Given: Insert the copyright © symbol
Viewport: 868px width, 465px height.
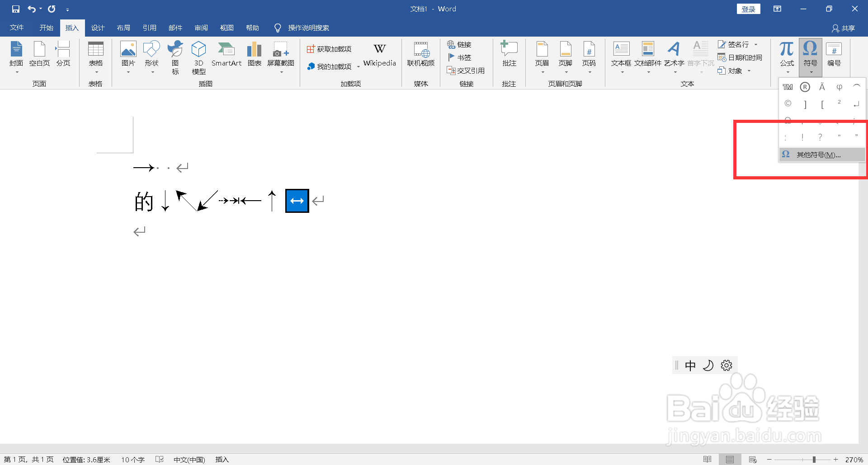Looking at the screenshot, I should [788, 103].
